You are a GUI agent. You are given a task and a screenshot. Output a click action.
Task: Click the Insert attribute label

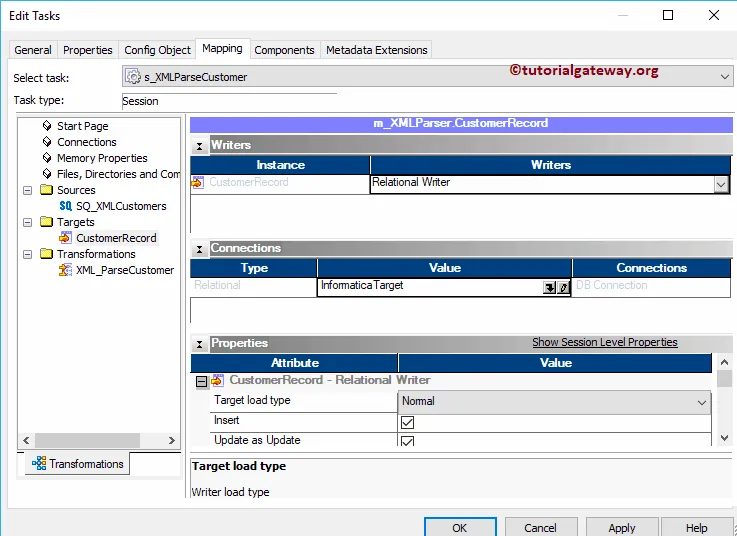click(x=227, y=420)
